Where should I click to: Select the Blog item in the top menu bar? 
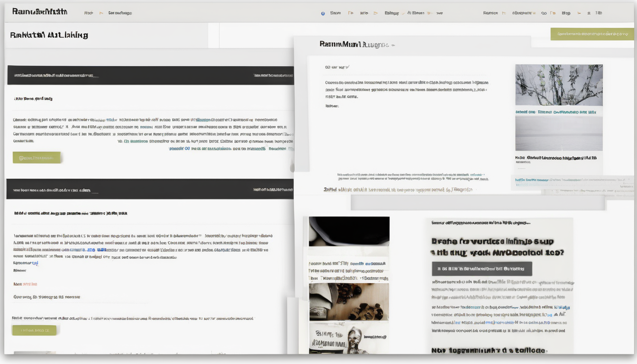tap(565, 13)
